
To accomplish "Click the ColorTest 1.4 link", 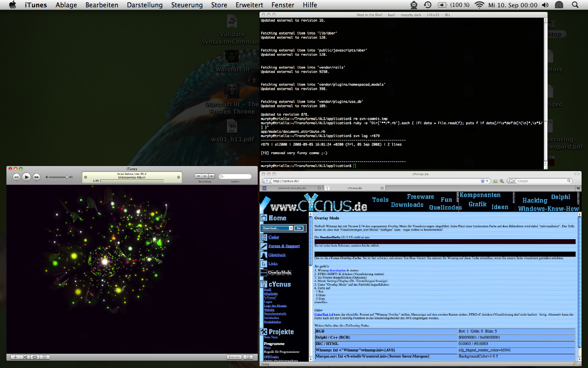I will 324,315.
